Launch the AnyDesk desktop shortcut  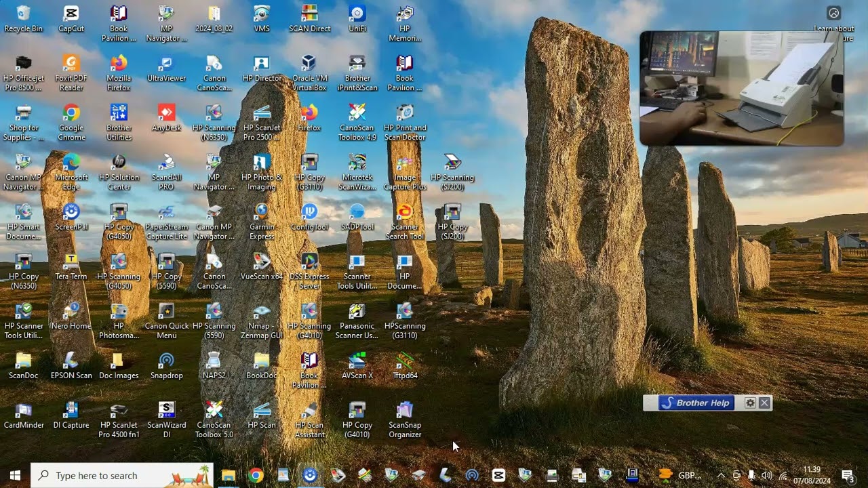(167, 118)
